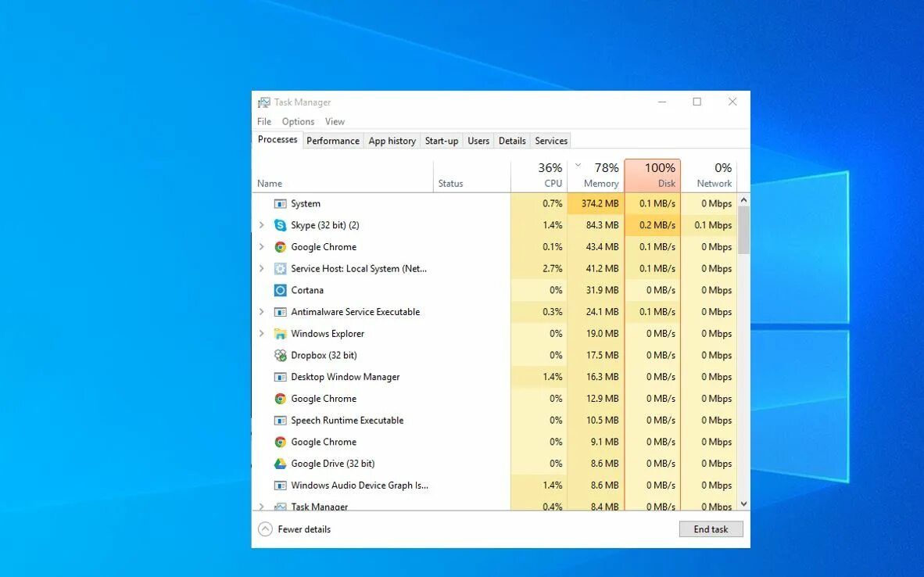924x577 pixels.
Task: Click the 2.7% CPU cell
Action: [539, 269]
